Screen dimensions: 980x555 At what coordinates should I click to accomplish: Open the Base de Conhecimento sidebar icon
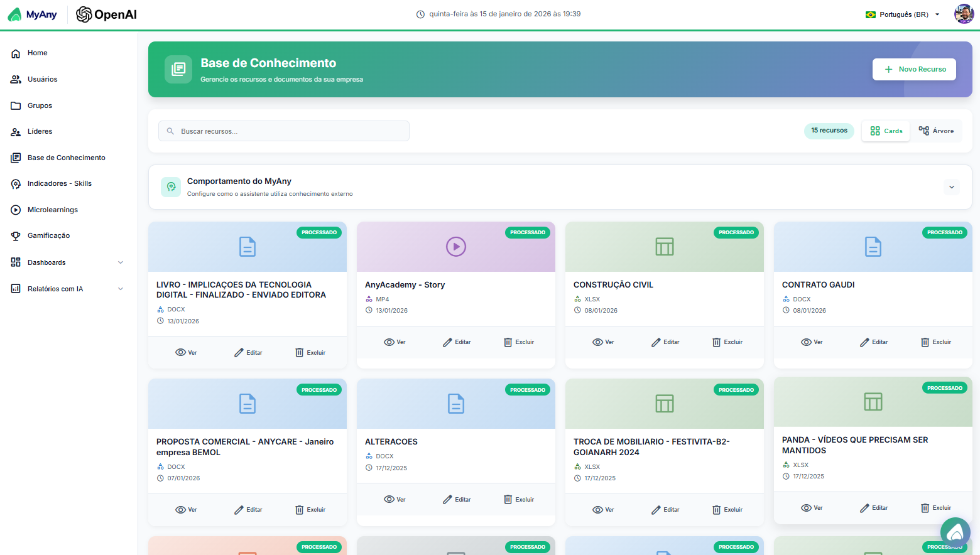click(16, 157)
